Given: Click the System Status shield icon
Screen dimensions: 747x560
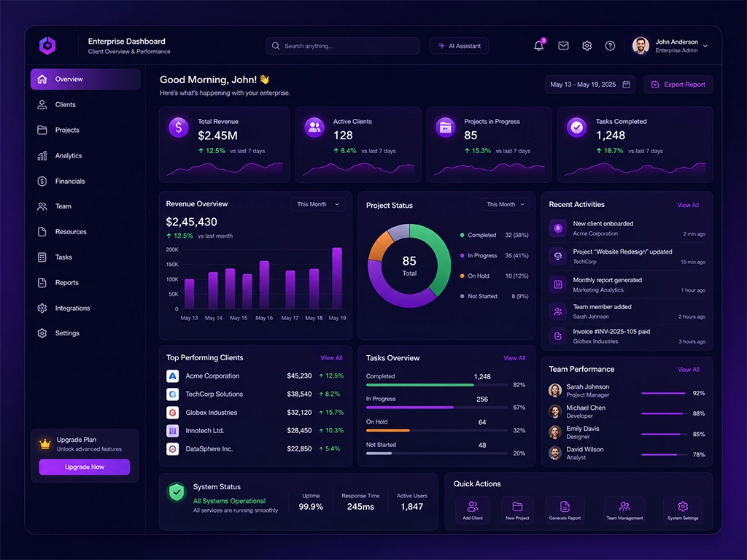Looking at the screenshot, I should tap(177, 492).
